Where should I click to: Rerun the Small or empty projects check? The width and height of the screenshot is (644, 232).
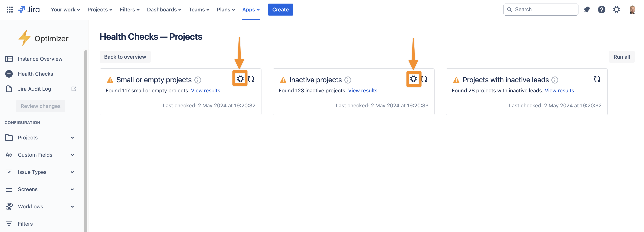pyautogui.click(x=251, y=79)
